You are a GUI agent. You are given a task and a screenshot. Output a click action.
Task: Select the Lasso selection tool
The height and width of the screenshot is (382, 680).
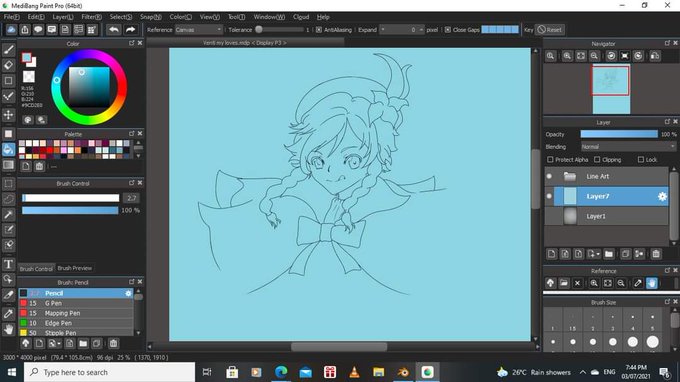point(8,199)
